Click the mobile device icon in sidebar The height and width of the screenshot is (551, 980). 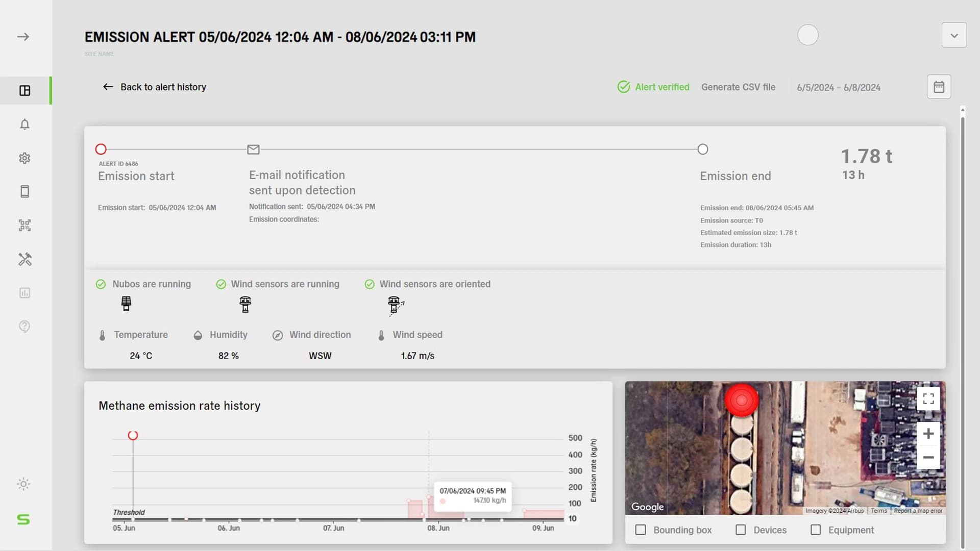24,192
